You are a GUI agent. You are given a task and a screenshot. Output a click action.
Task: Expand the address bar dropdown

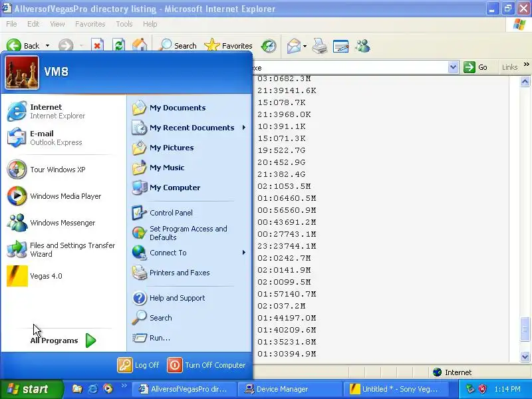[x=453, y=67]
